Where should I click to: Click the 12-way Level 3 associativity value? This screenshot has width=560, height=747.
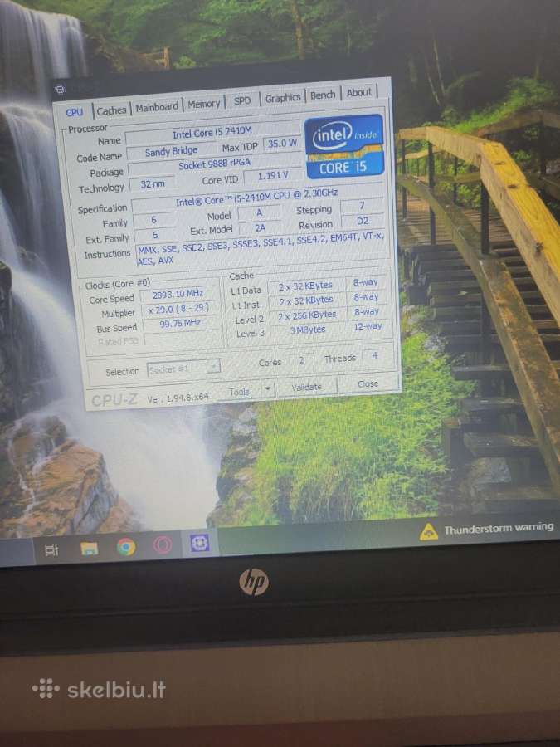(x=368, y=326)
